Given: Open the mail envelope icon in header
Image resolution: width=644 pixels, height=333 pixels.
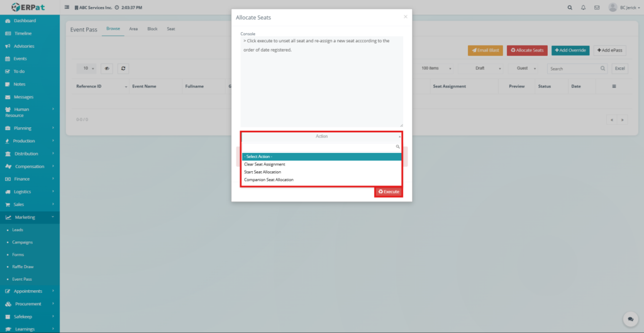Looking at the screenshot, I should [596, 8].
